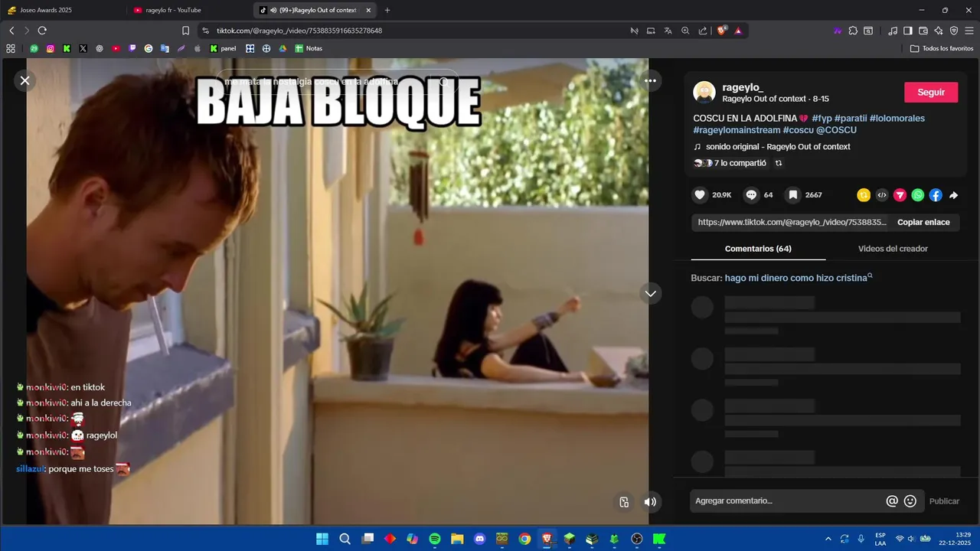Open the #fyp hashtag link
This screenshot has height=551, width=980.
pyautogui.click(x=822, y=119)
